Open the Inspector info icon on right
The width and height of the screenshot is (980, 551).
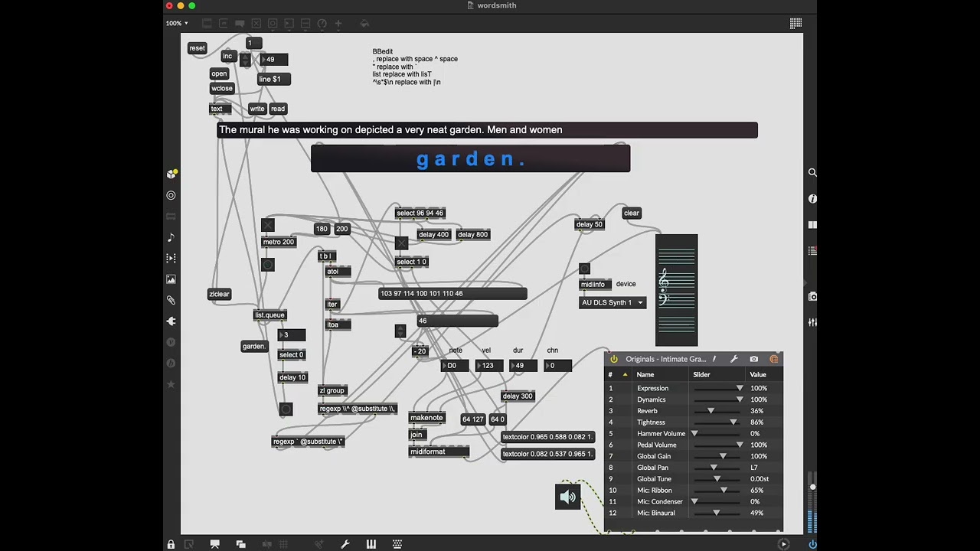(812, 199)
